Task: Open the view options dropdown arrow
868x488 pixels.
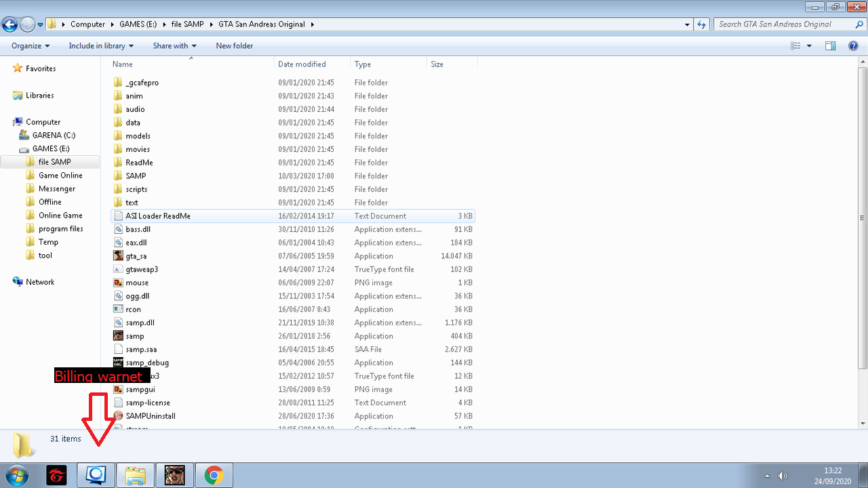Action: pyautogui.click(x=810, y=46)
